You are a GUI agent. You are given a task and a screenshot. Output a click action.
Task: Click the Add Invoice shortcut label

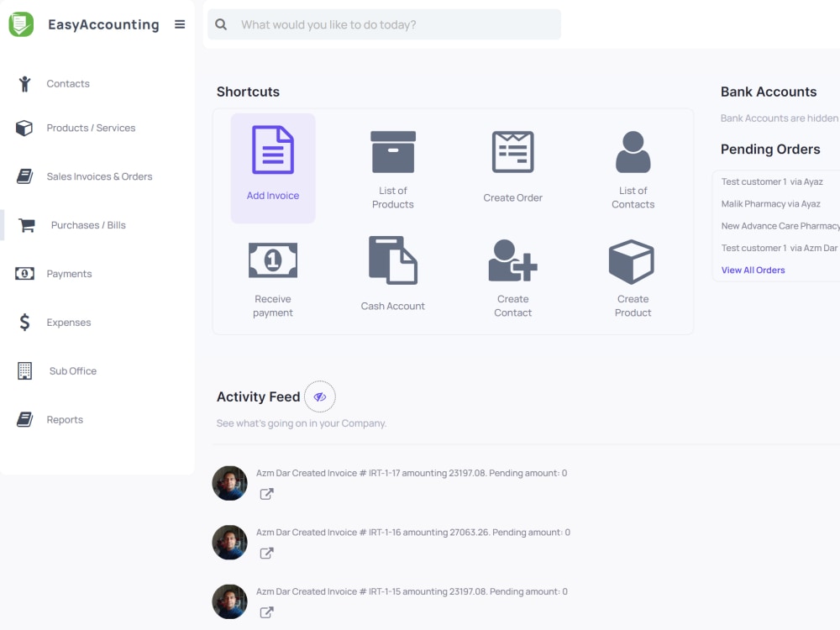click(273, 196)
